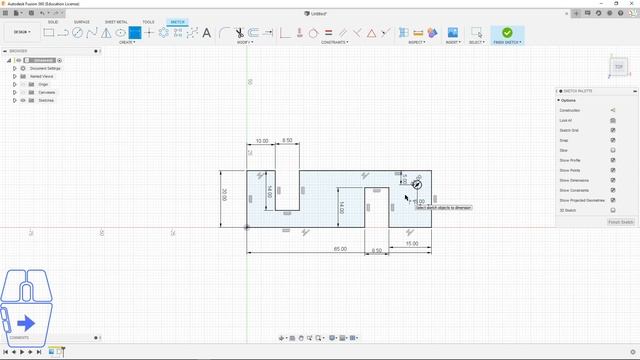Select the Ellipse sketch tool
The image size is (640, 360).
tap(120, 33)
